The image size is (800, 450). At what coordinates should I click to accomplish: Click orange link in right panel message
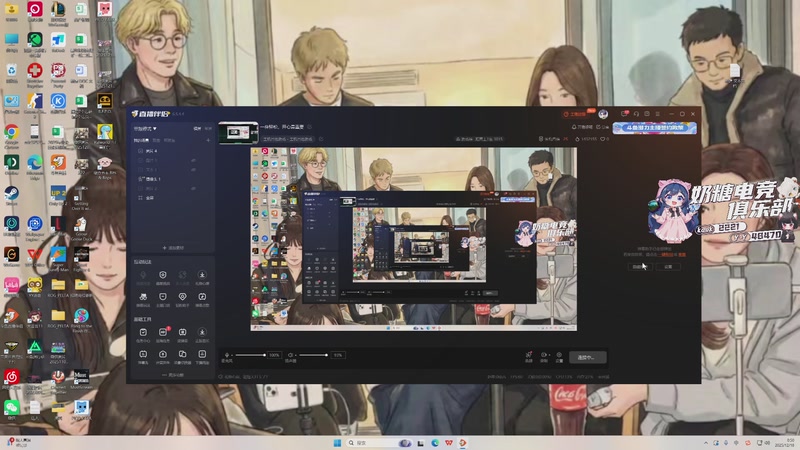[x=667, y=254]
